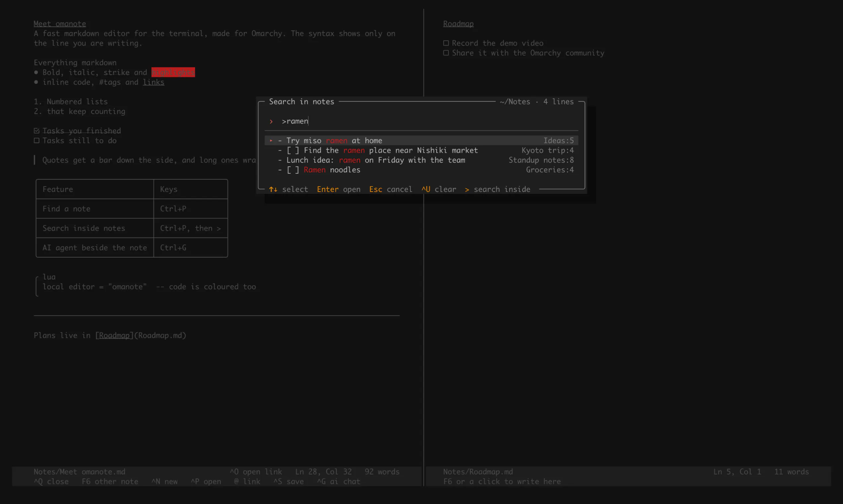Click the 'Ctrl+G' table cell

click(x=191, y=248)
